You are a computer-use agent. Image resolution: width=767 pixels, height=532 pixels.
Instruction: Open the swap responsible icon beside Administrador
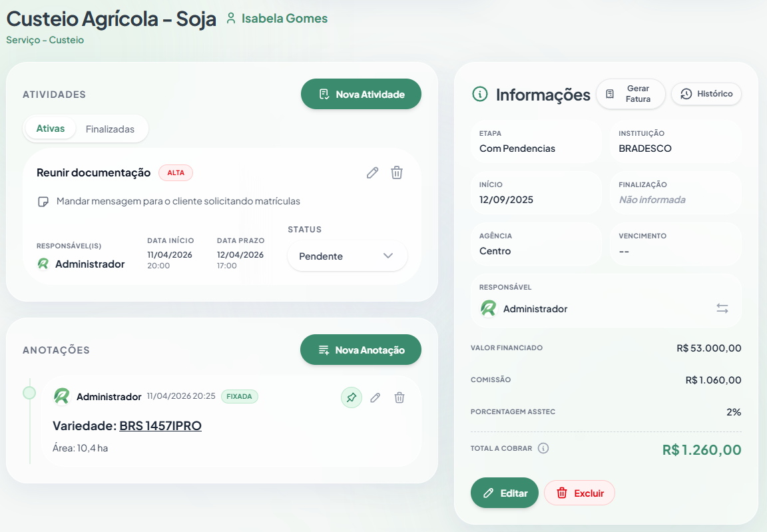pos(722,308)
